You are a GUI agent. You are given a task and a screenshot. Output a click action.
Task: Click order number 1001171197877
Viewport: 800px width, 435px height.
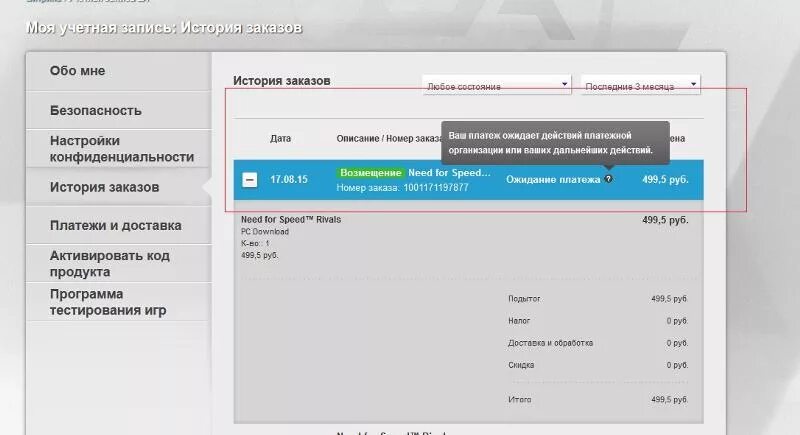436,188
